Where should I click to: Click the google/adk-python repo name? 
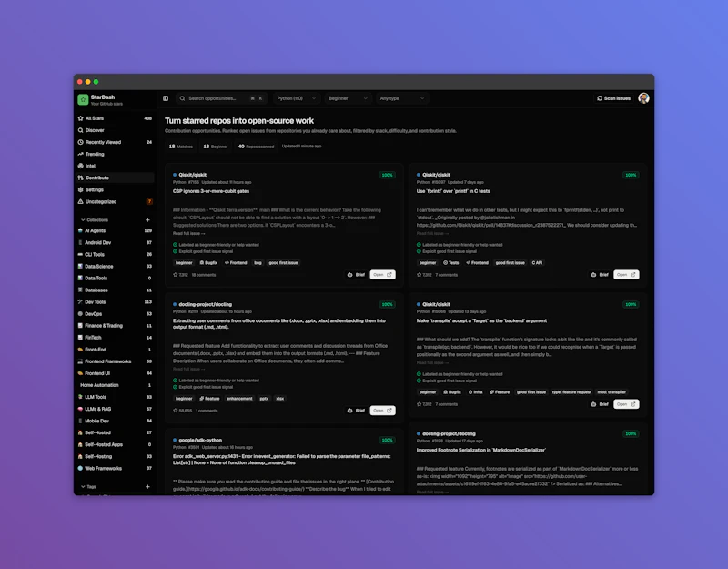click(200, 440)
